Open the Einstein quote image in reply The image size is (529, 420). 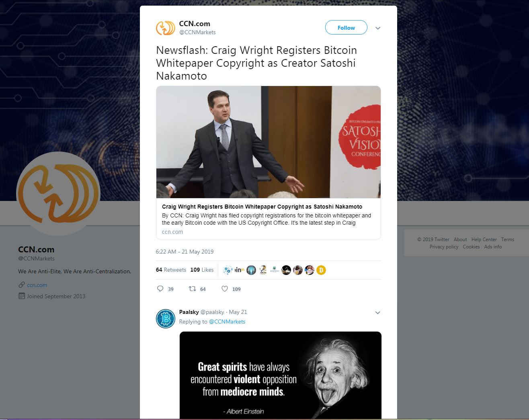click(x=280, y=375)
